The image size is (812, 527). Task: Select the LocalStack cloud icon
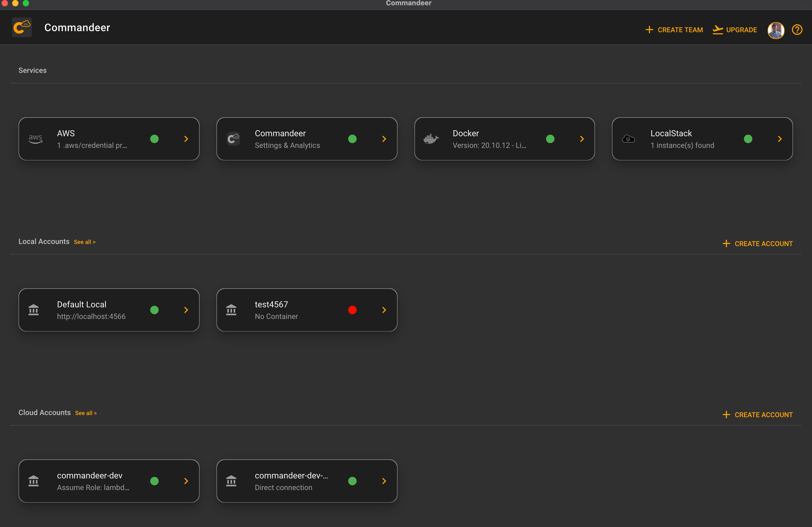630,139
